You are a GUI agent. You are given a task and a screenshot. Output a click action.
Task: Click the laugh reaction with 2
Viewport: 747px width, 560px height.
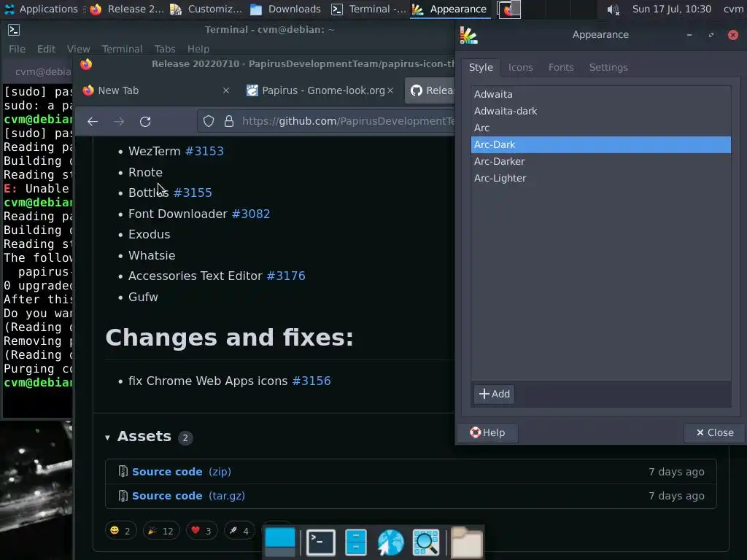tap(120, 531)
